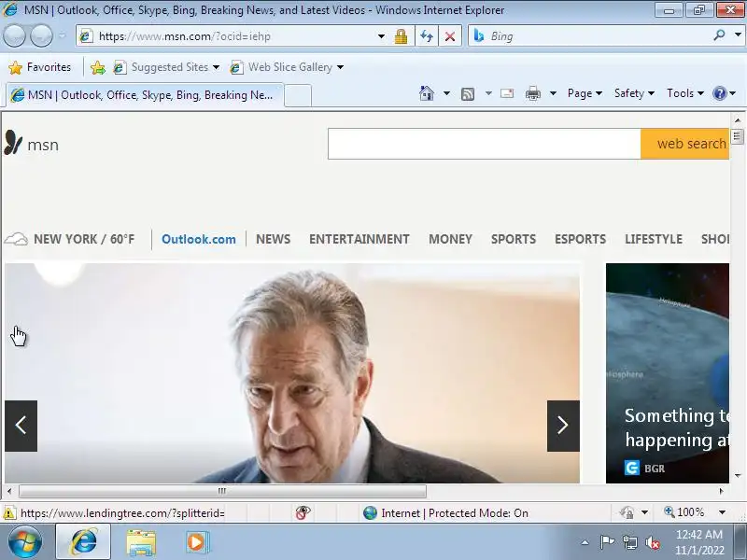The width and height of the screenshot is (747, 560).
Task: Show previous slide in news carousel
Action: 21,426
